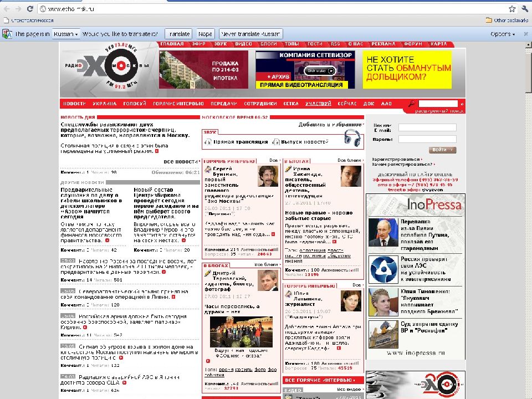The image size is (532, 399).
Task: Click Never translate Russian button
Action: click(251, 34)
